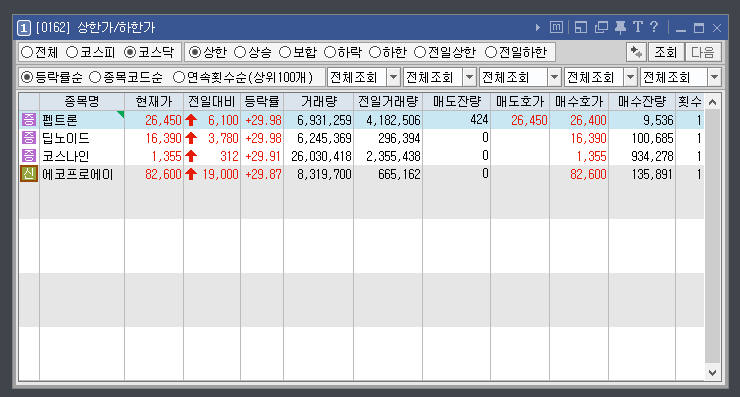Click 펩트론 current price 26,450 in 현재가 column
Viewport: 740px width, 397px height.
pos(163,120)
